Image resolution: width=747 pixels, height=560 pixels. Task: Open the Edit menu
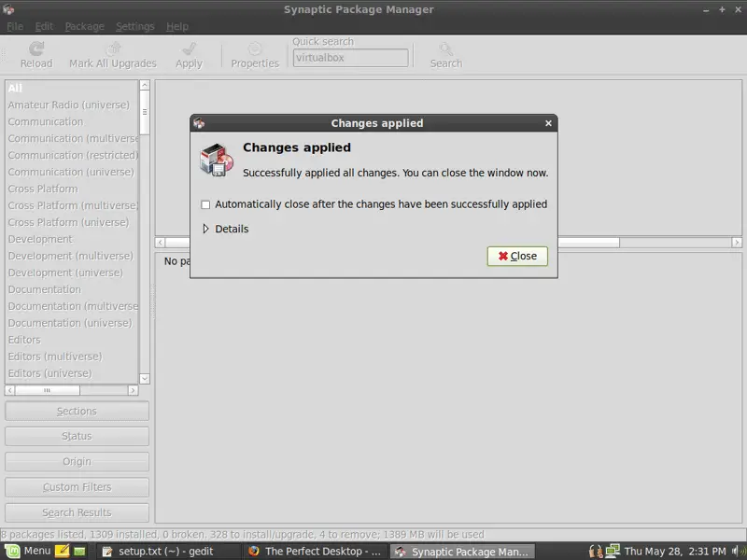click(44, 27)
